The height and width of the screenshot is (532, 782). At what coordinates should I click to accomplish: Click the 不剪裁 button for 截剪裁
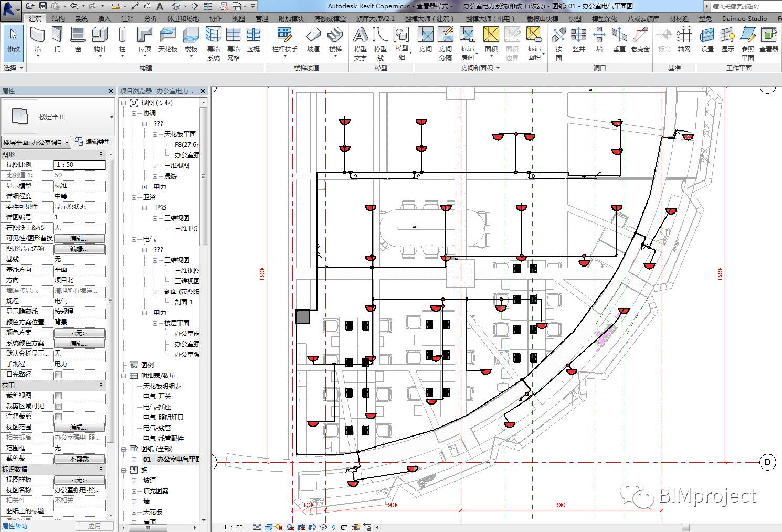coord(79,459)
